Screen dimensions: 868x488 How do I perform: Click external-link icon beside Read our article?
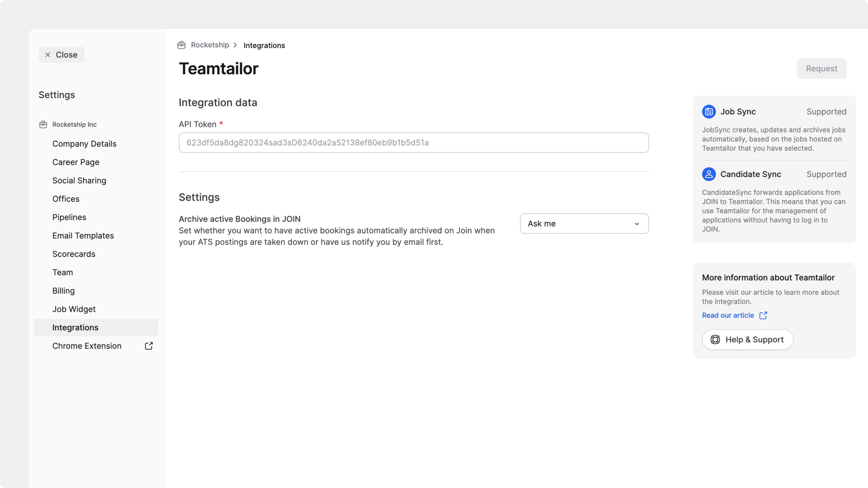pos(763,316)
